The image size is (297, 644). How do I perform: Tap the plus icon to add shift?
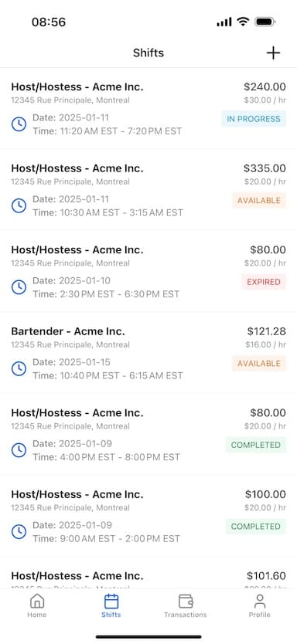point(273,53)
